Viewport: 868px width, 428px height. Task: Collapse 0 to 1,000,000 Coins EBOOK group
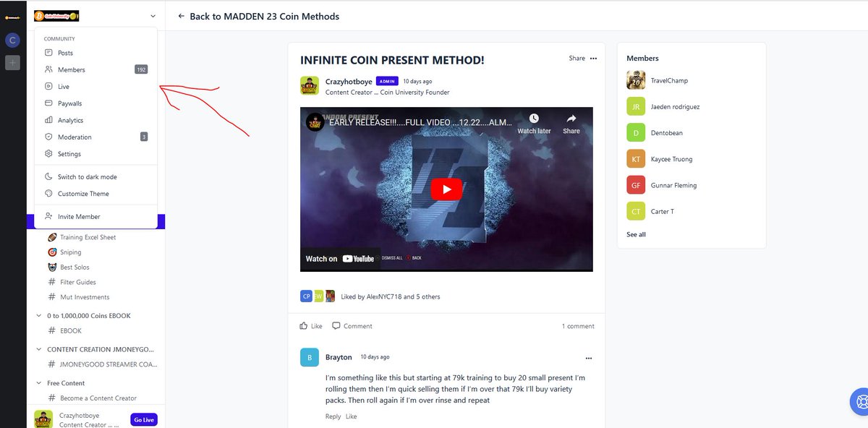click(38, 316)
